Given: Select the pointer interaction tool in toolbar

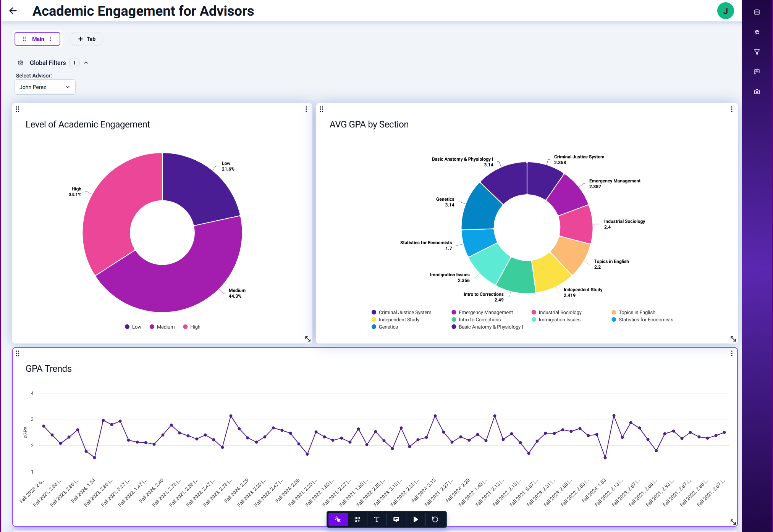Looking at the screenshot, I should (x=338, y=519).
